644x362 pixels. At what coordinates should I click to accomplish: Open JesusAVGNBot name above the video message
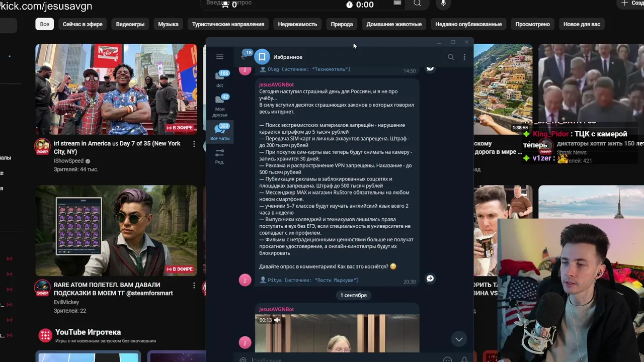pyautogui.click(x=276, y=309)
